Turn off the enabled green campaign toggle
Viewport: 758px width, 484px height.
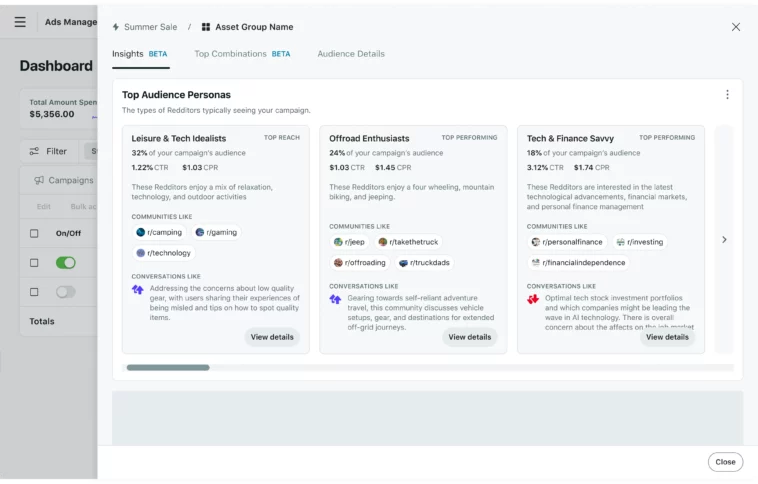click(65, 263)
